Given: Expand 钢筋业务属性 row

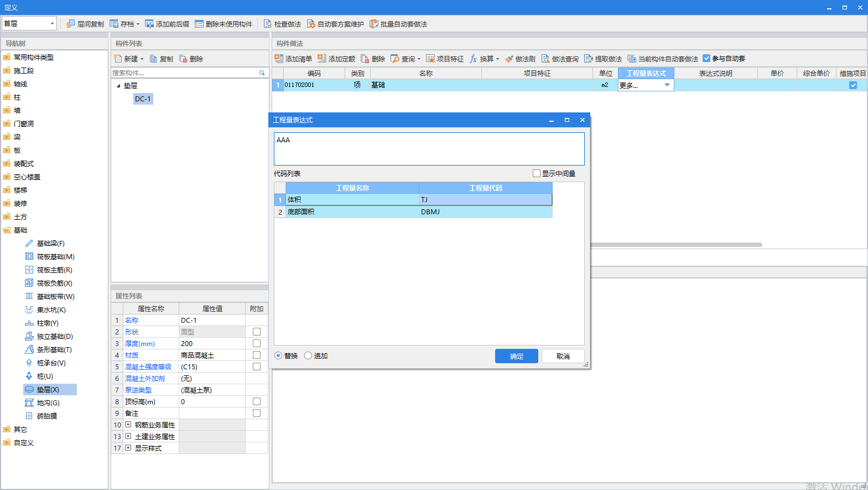Looking at the screenshot, I should [128, 425].
